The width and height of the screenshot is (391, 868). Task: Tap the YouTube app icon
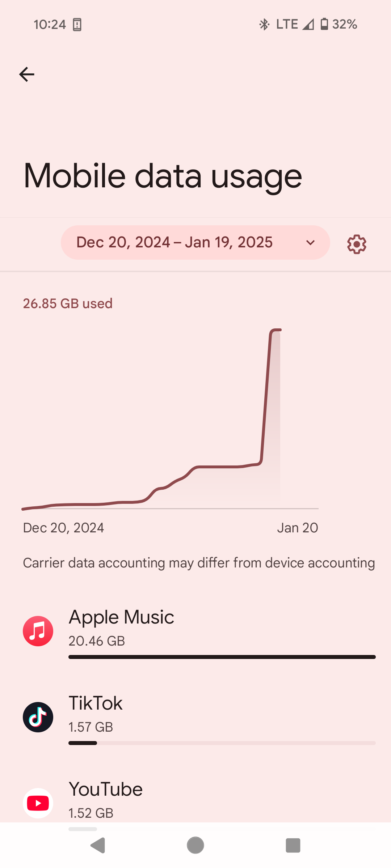[38, 803]
